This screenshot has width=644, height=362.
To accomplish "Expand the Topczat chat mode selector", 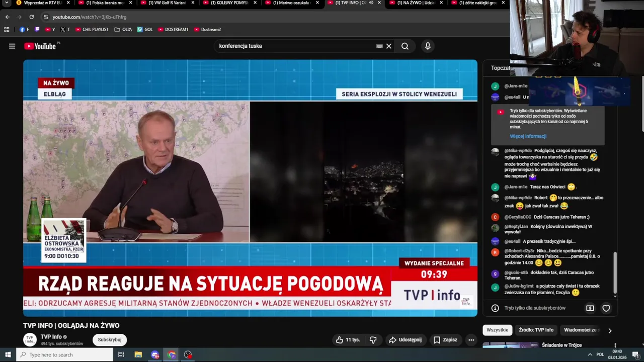I will point(501,68).
